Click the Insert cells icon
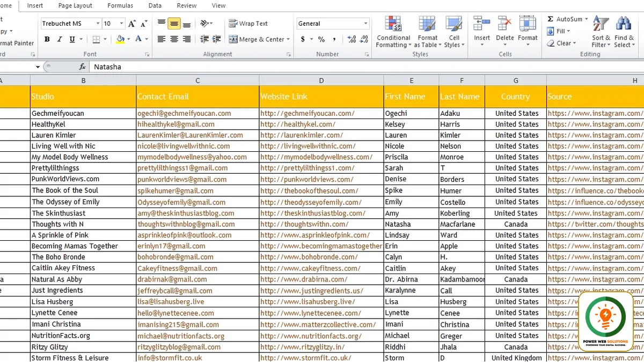644x362 pixels. point(481,24)
